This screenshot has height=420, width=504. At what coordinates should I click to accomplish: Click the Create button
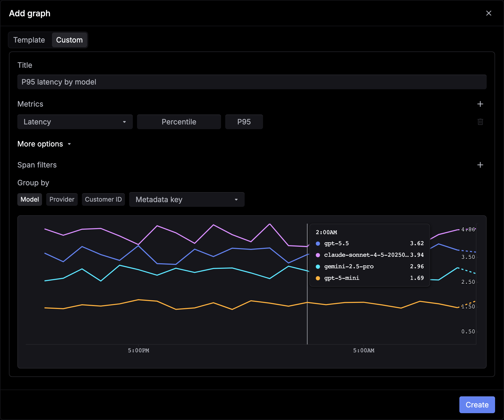point(477,405)
